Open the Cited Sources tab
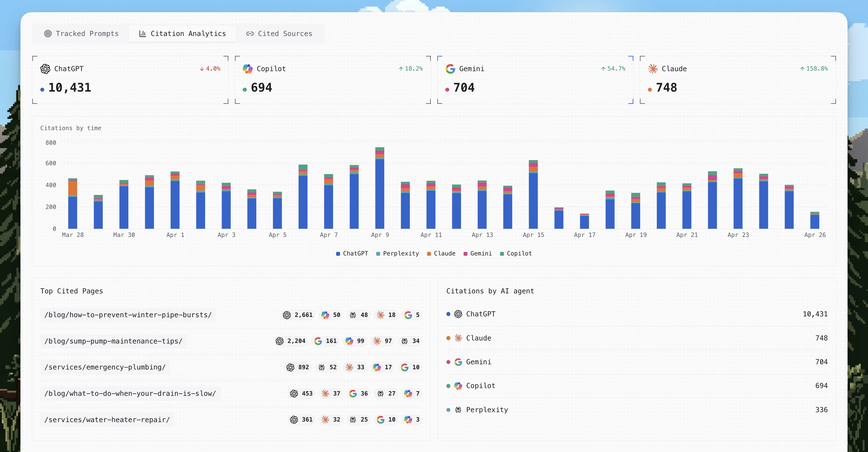Viewport: 868px width, 452px height. 280,33
